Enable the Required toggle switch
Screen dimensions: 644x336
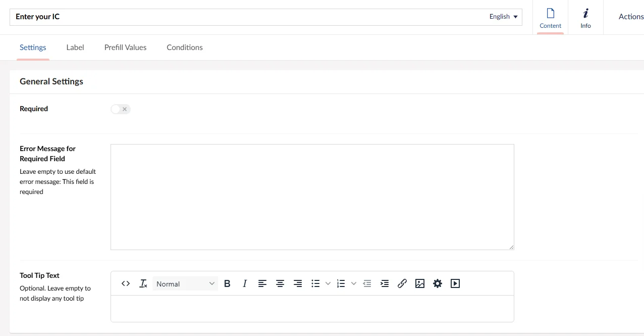point(121,109)
